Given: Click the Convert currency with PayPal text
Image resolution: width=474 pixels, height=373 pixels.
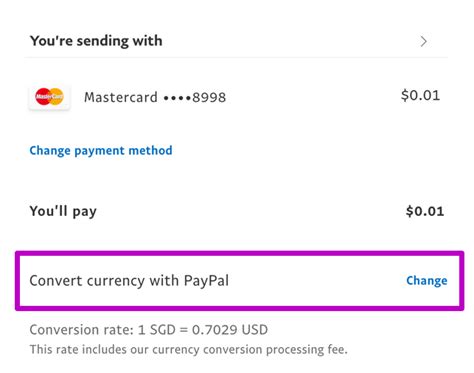Looking at the screenshot, I should pyautogui.click(x=129, y=281).
